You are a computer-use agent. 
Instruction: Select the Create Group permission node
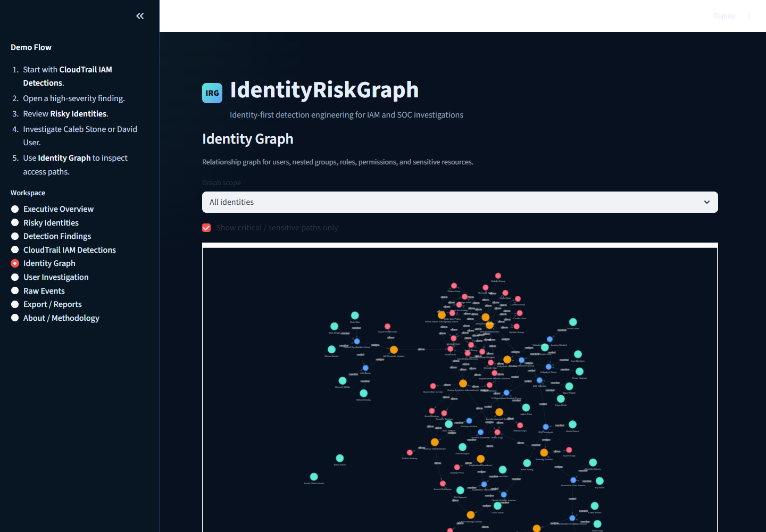click(x=518, y=299)
